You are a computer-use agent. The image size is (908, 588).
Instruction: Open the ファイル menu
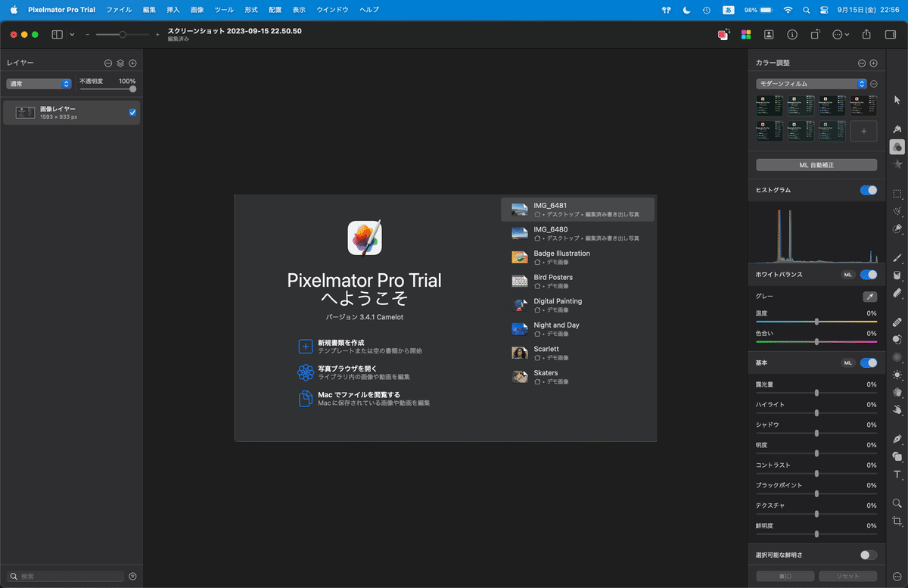(x=119, y=10)
